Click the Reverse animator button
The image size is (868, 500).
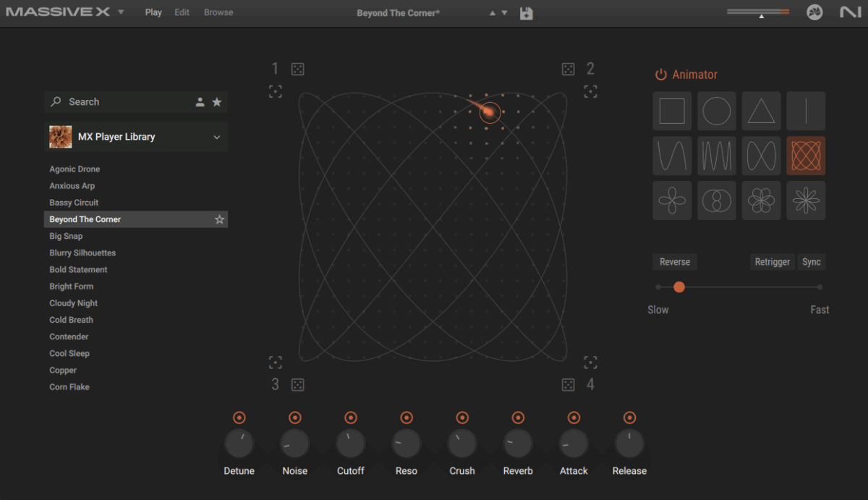tap(674, 261)
